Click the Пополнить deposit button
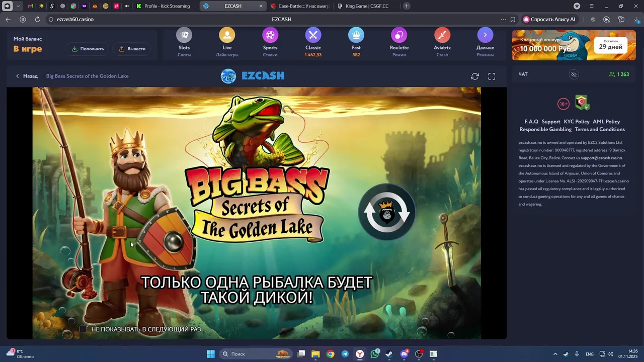644x362 pixels. [x=88, y=49]
